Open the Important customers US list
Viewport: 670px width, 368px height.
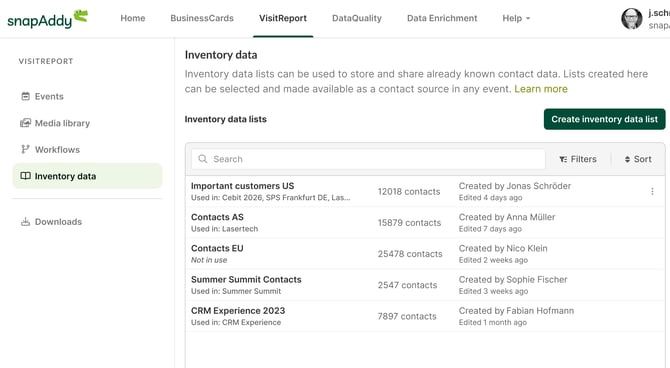(x=242, y=186)
